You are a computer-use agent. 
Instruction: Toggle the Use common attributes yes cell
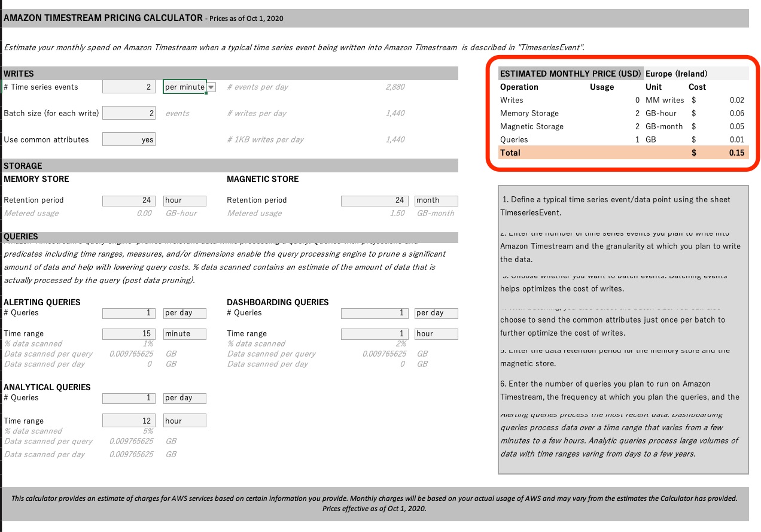(129, 139)
